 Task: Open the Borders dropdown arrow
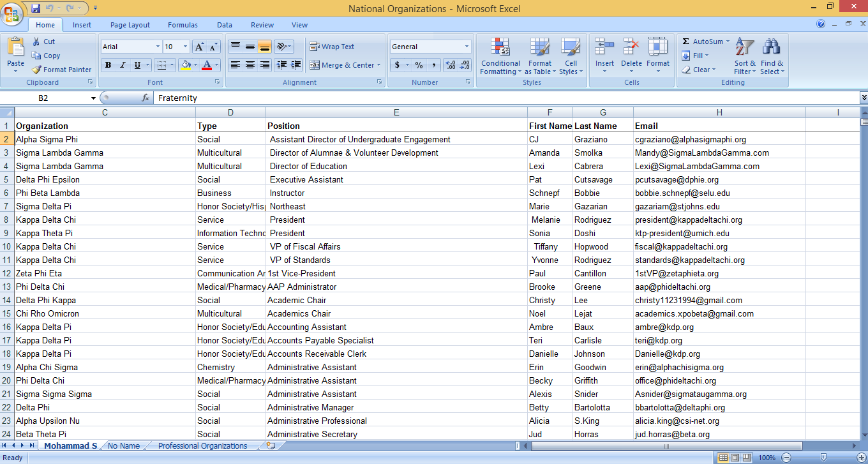click(172, 65)
